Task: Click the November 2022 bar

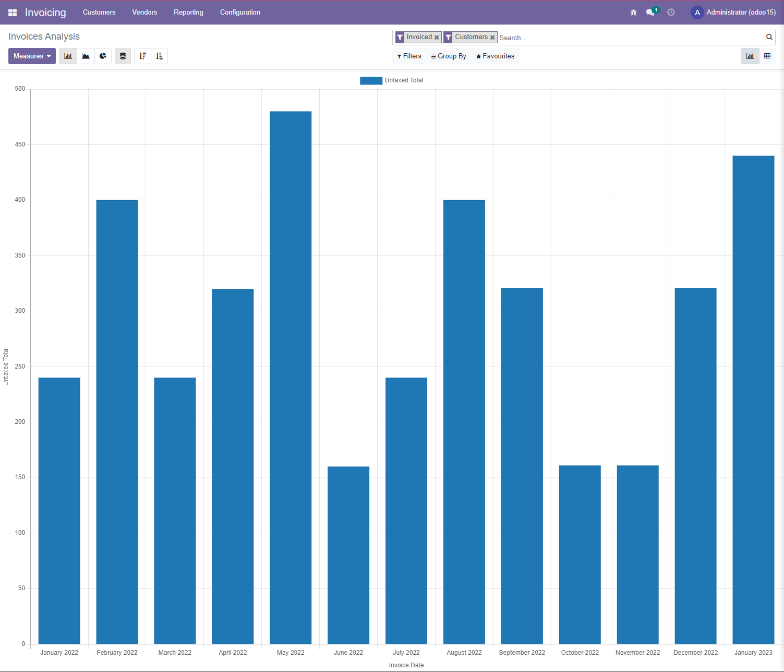Action: [638, 555]
